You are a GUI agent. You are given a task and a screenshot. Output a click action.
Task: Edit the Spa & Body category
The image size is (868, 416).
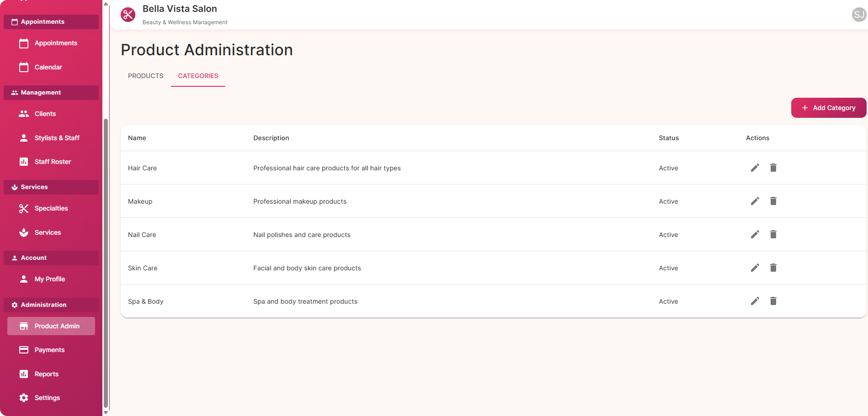(755, 301)
